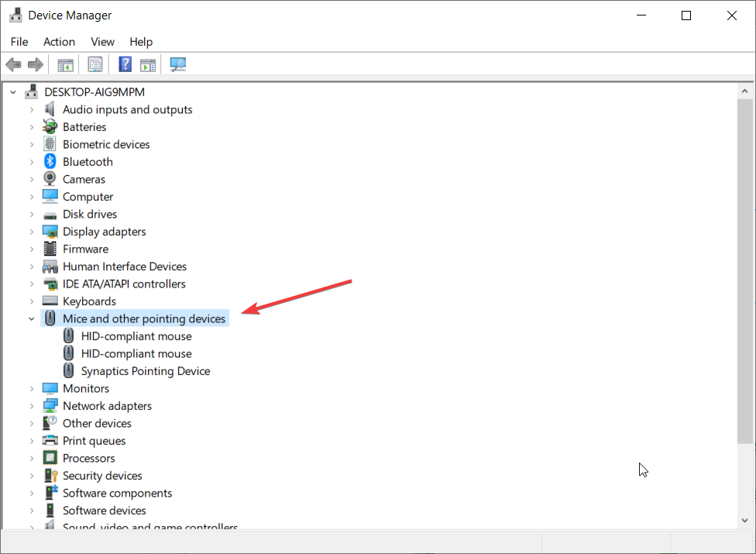Click the Processors category icon
756x554 pixels.
pos(50,458)
